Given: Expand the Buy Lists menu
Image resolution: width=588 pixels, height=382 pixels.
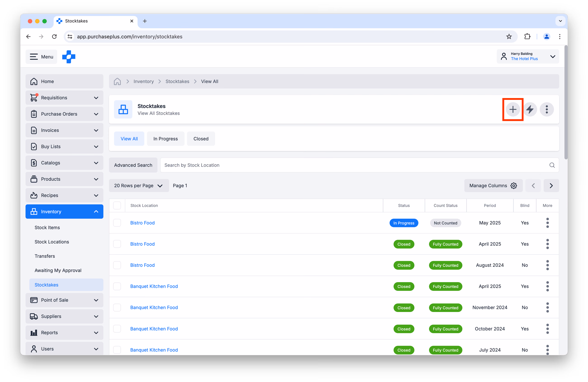Looking at the screenshot, I should pos(64,147).
